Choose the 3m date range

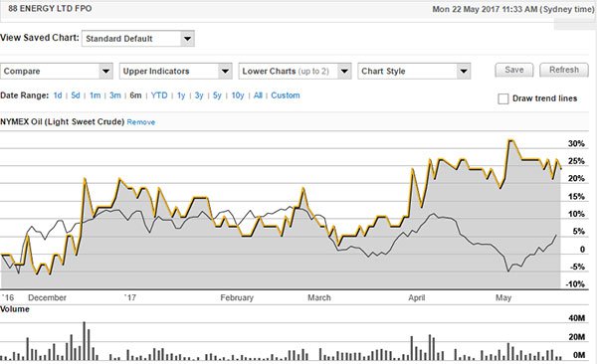(x=115, y=95)
